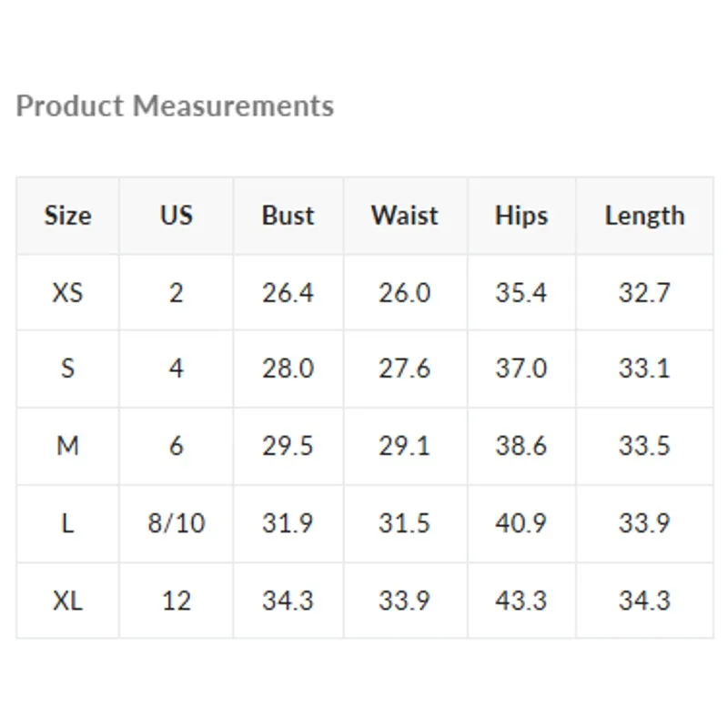Click the L size row label
The image size is (728, 728).
coord(67,523)
